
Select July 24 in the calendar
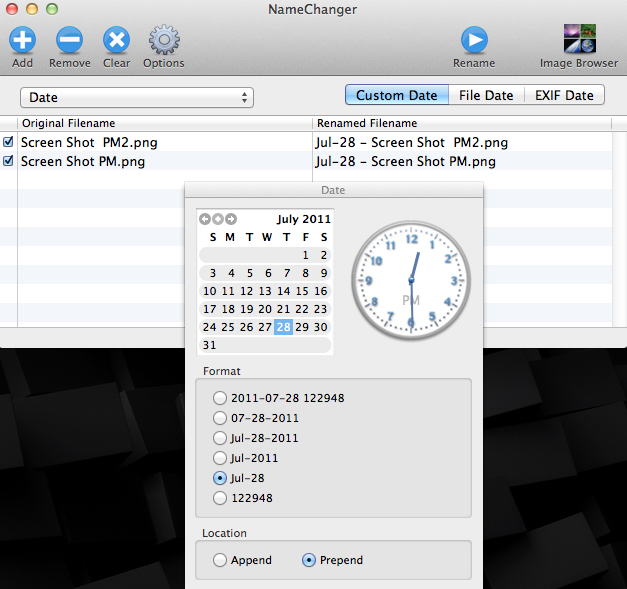210,327
